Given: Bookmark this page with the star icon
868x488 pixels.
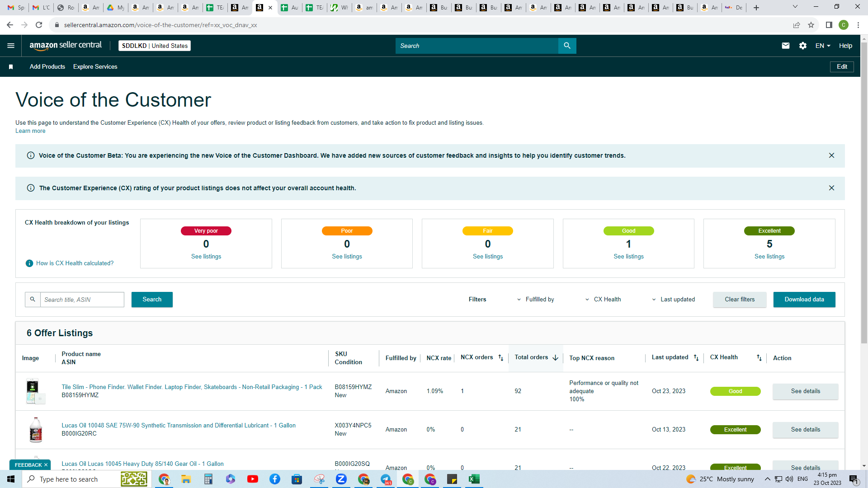Looking at the screenshot, I should 811,25.
